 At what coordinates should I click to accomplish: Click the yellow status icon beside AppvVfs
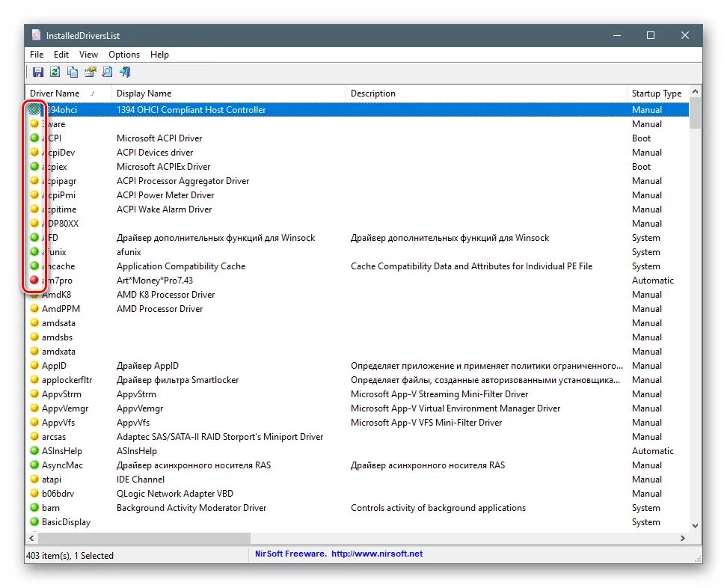[34, 423]
